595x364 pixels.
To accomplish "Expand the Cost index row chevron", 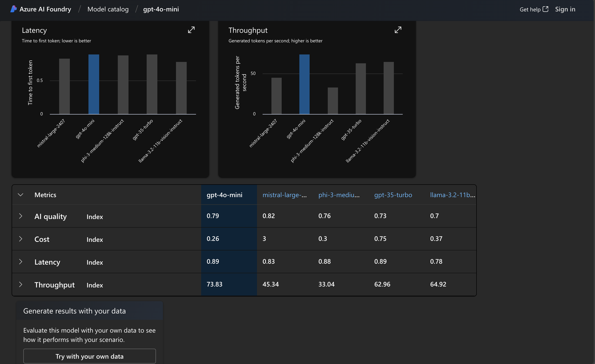I will point(20,239).
